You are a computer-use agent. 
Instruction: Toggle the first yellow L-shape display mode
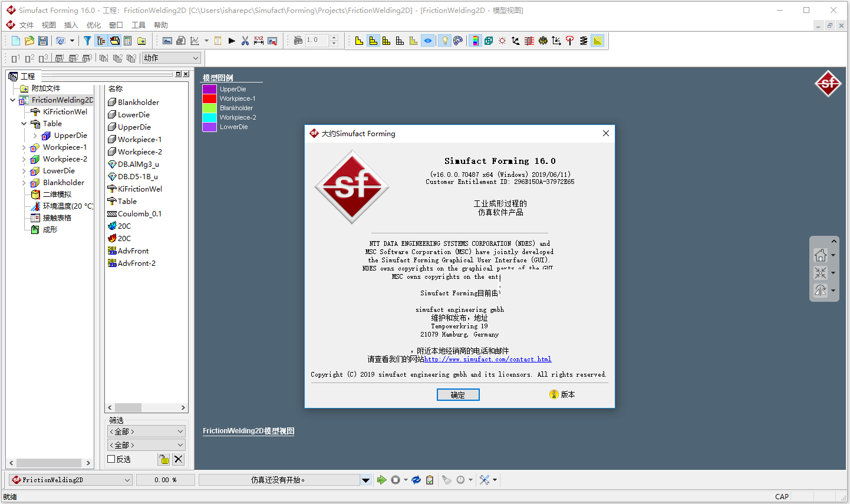point(359,41)
